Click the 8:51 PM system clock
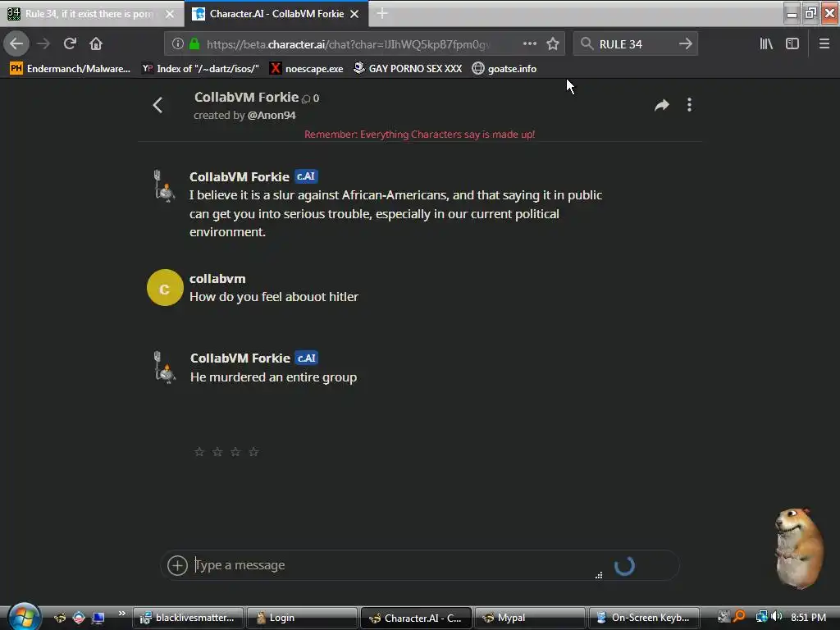Viewport: 840px width, 630px height. point(808,617)
